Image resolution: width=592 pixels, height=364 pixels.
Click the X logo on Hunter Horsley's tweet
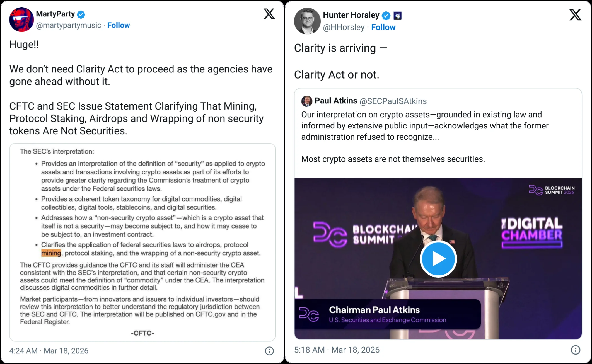(575, 15)
